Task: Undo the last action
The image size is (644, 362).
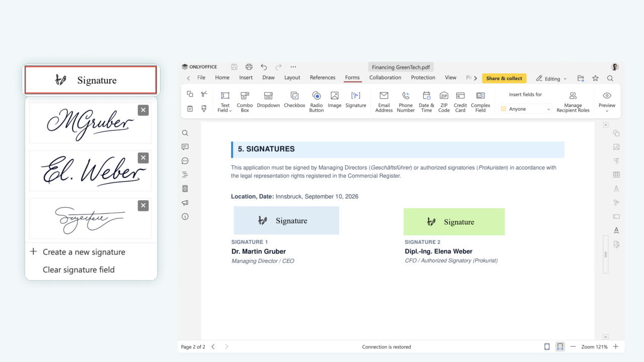Action: click(264, 67)
